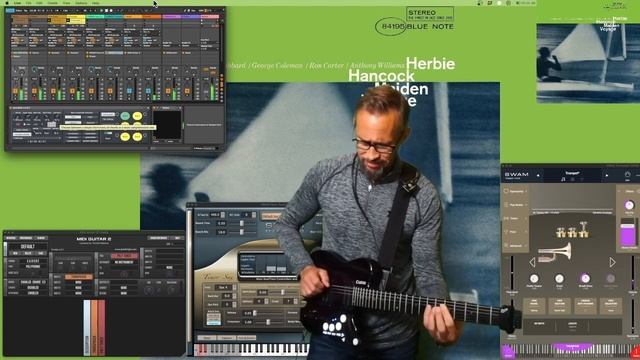Click the bottom-left yellow pad in the device panel
Image resolution: width=640 pixels, height=360 pixels.
pos(125,136)
